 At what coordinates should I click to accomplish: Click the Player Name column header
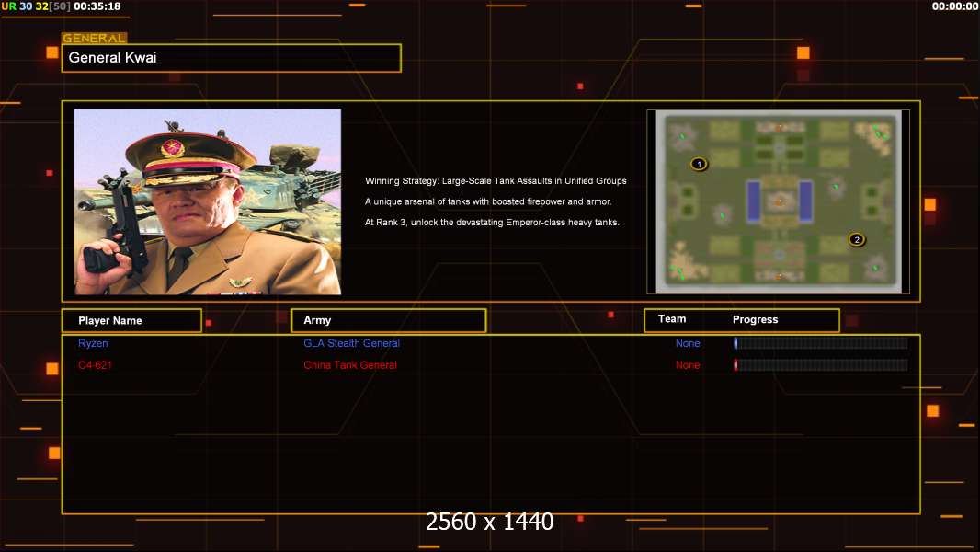point(131,321)
